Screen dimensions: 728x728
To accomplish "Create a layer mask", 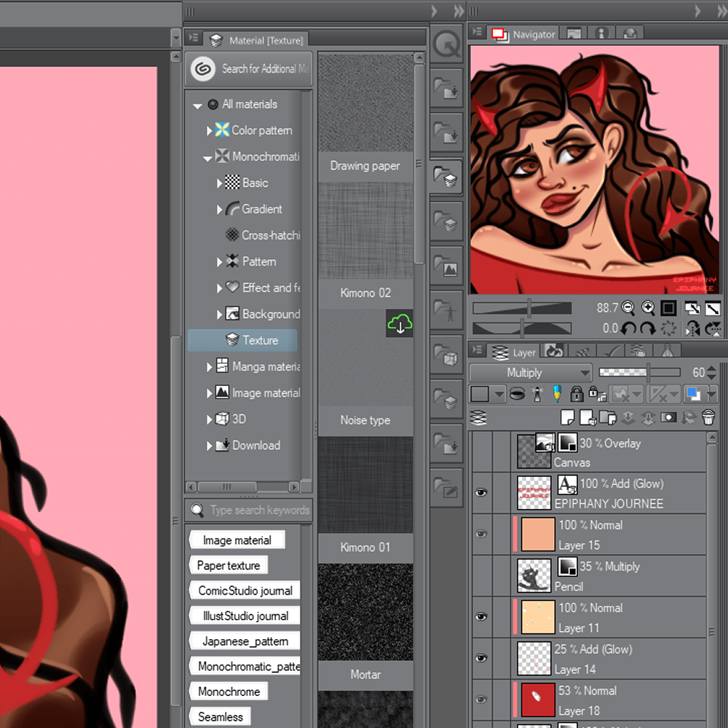I will pyautogui.click(x=668, y=417).
